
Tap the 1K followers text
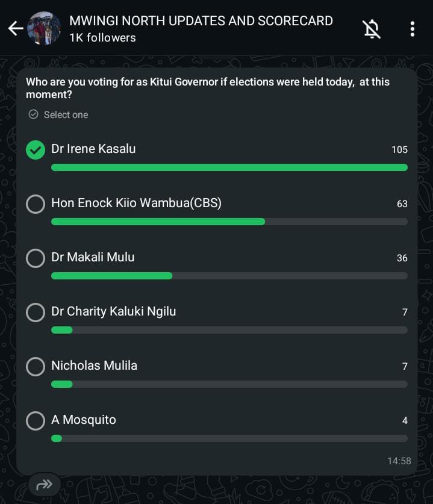click(x=102, y=37)
